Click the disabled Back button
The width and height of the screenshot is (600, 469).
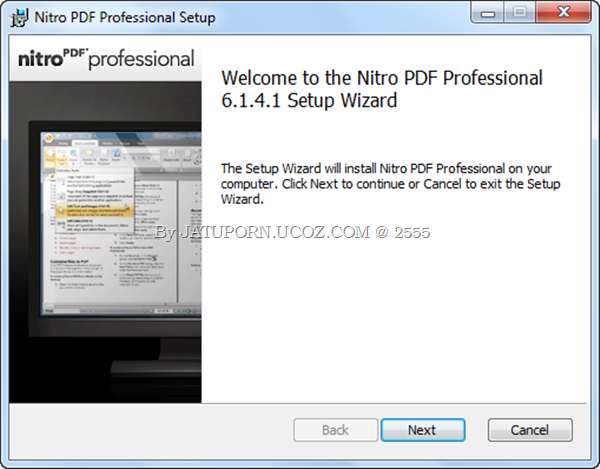pos(336,430)
